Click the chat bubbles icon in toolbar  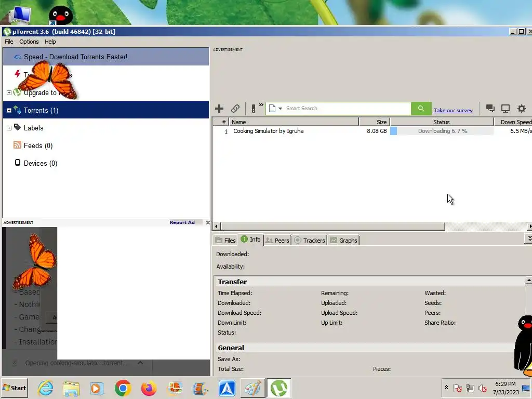[x=490, y=108]
